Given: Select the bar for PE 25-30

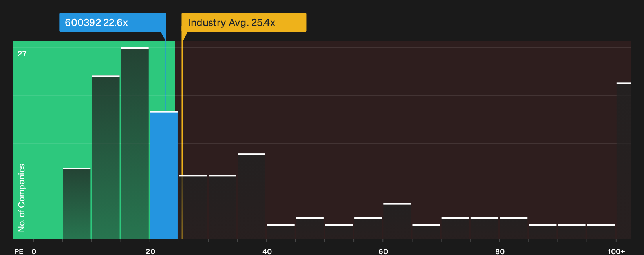Looking at the screenshot, I should point(193,207).
